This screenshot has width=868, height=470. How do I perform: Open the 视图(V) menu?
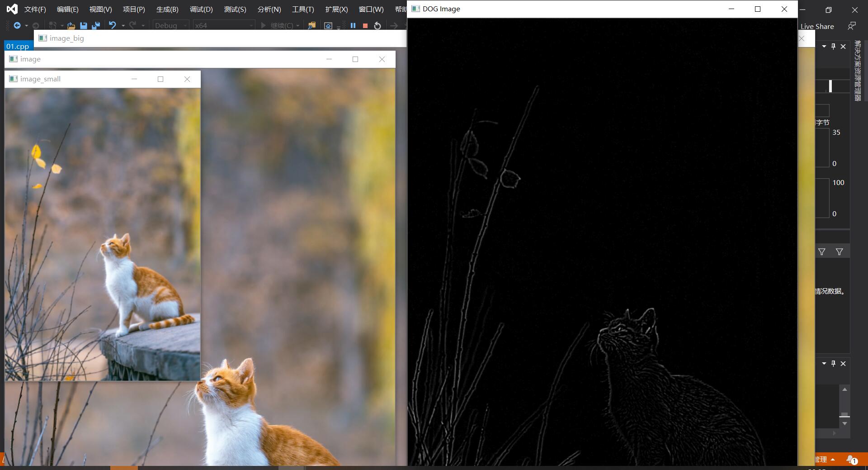pyautogui.click(x=101, y=9)
